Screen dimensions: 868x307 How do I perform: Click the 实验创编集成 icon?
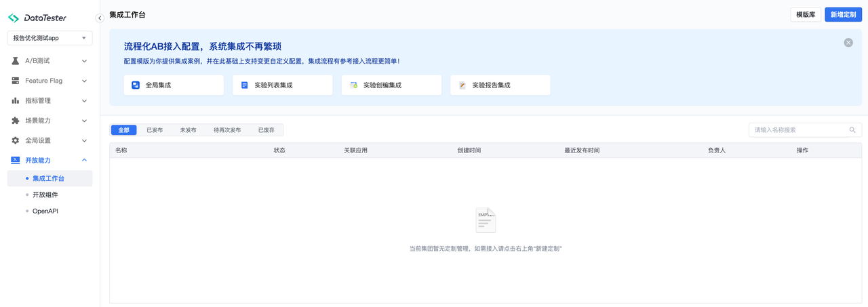click(353, 85)
